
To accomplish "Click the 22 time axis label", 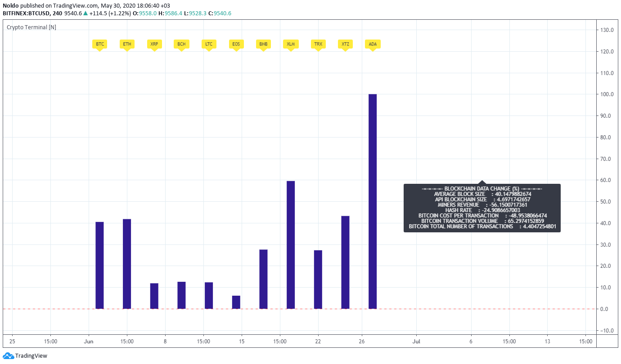I will point(318,342).
